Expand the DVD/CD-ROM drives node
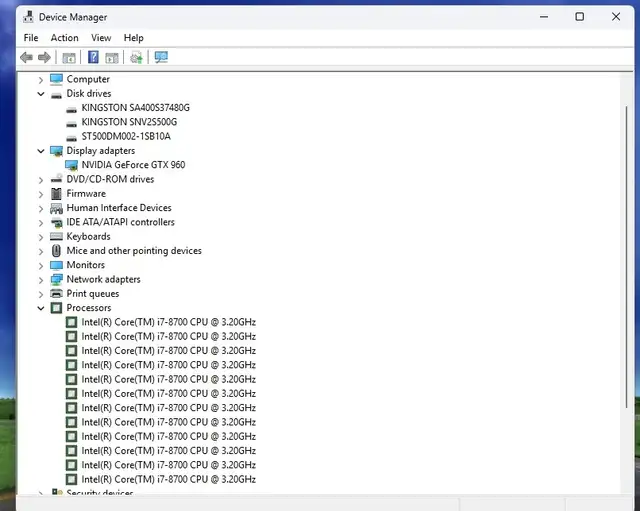 pos(41,180)
